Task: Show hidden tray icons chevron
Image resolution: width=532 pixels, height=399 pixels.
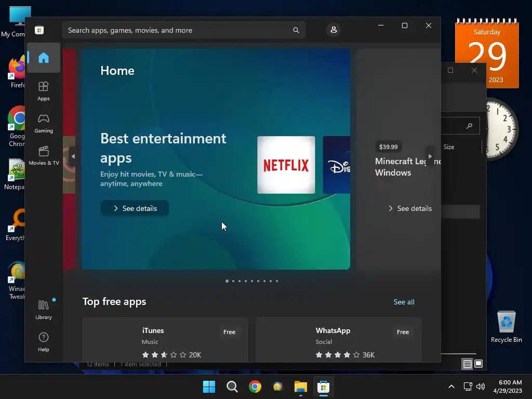Action: [x=451, y=387]
